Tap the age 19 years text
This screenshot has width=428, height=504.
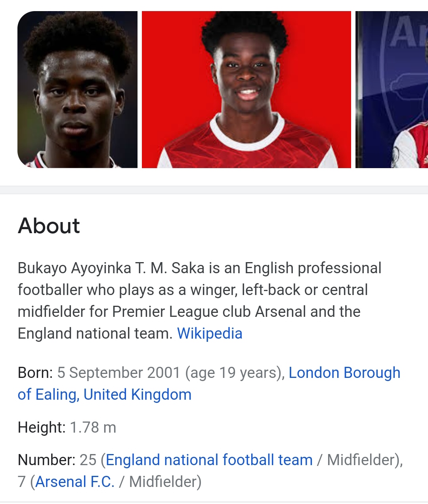[235, 373]
